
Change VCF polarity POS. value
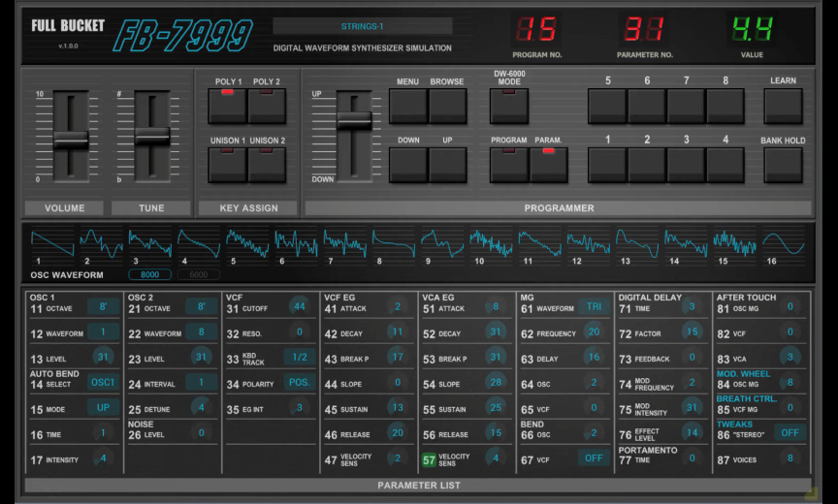click(299, 383)
